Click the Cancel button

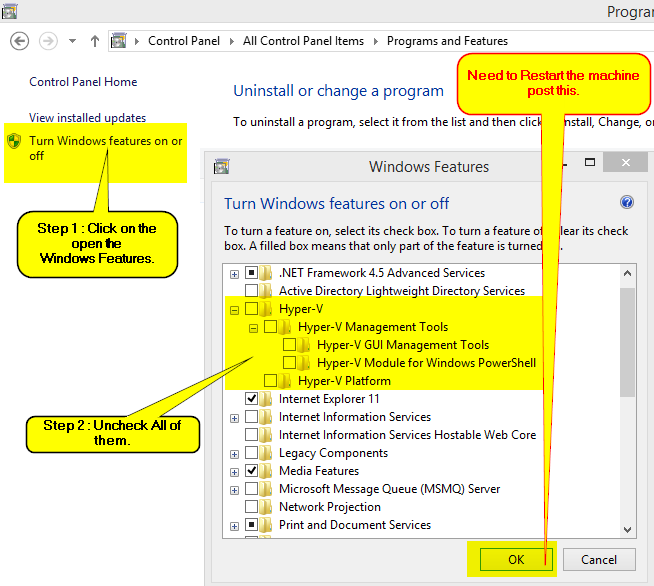(x=599, y=559)
